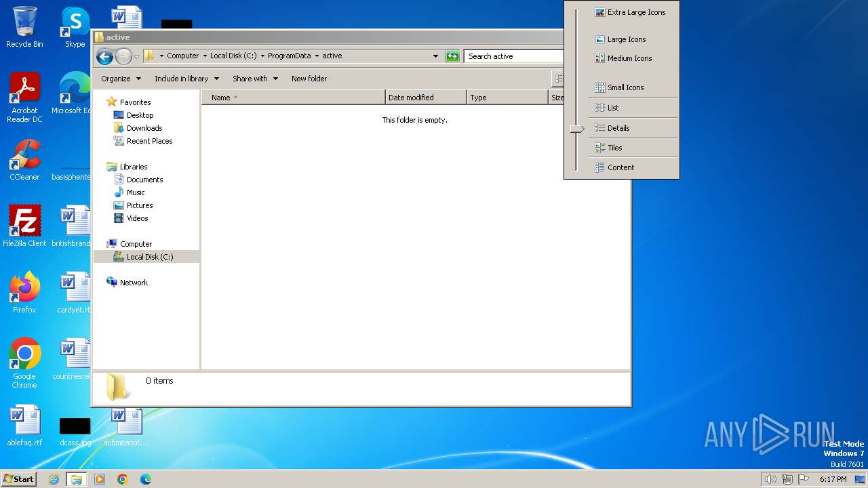Sort by Date modified column
The height and width of the screenshot is (488, 868).
click(426, 98)
